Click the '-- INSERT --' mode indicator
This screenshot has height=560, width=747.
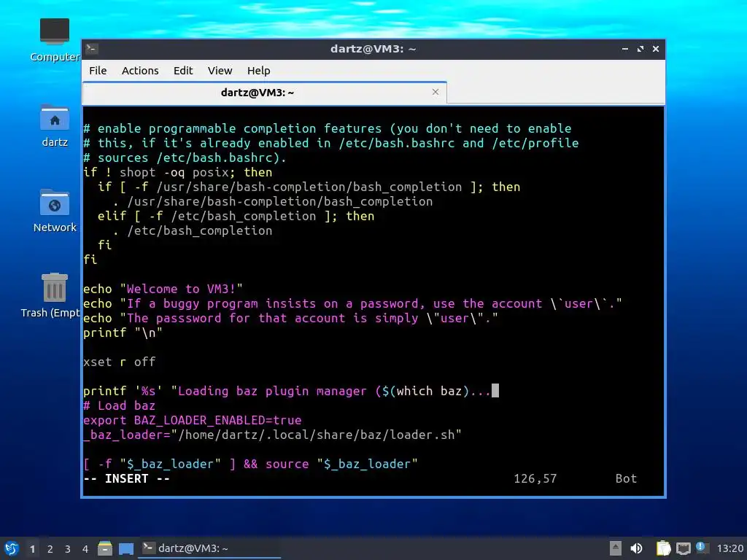pos(126,478)
